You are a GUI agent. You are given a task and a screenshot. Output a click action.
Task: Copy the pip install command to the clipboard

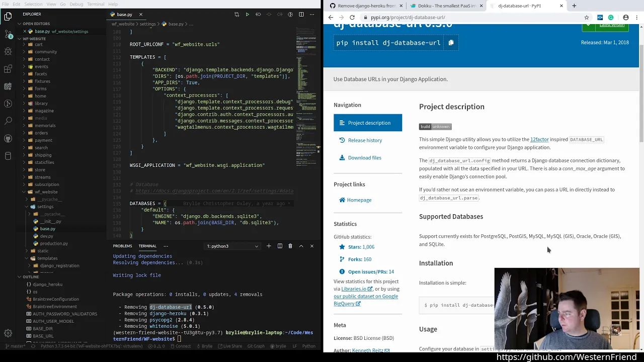point(451,43)
